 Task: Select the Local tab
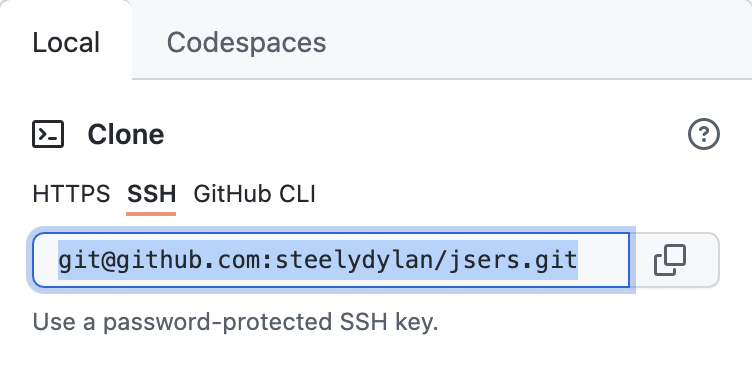pyautogui.click(x=66, y=42)
